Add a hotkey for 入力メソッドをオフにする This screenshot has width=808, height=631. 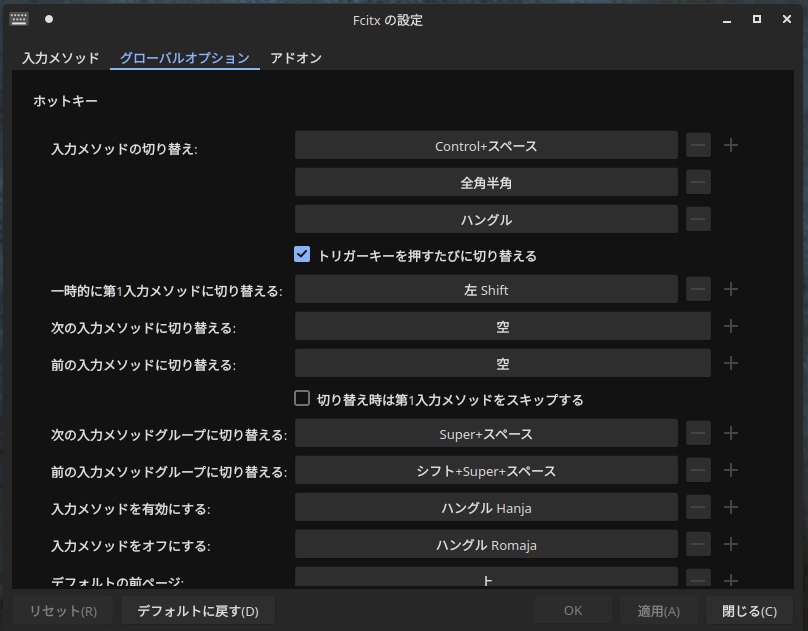[x=731, y=544]
